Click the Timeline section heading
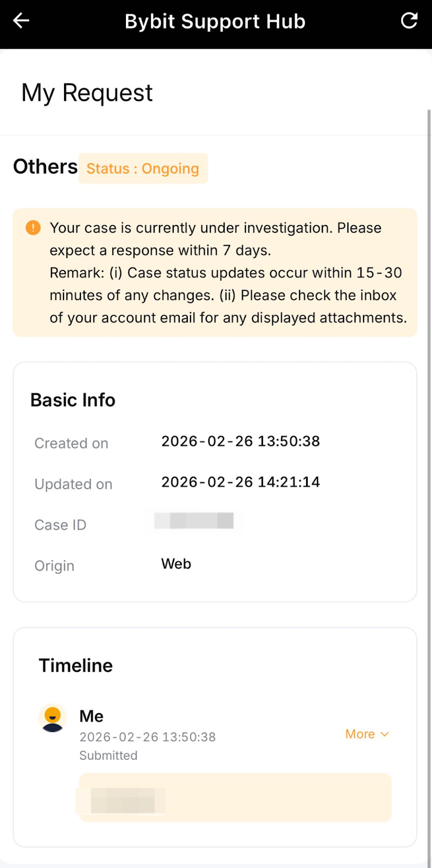Screen dimensions: 432x868 (x=75, y=666)
